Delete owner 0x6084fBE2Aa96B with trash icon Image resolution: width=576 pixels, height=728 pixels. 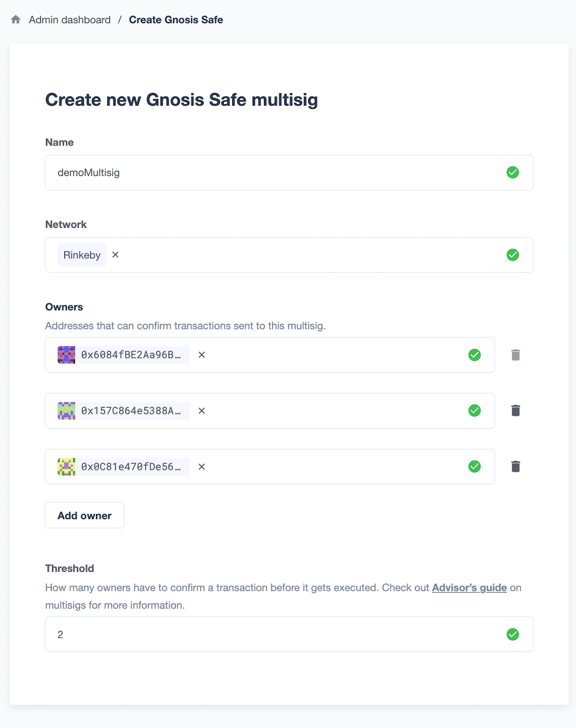click(515, 355)
